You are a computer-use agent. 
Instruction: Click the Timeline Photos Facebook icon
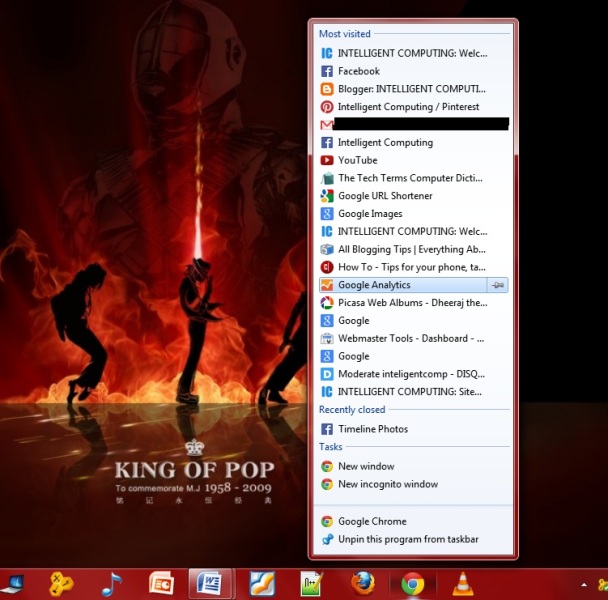click(x=327, y=429)
